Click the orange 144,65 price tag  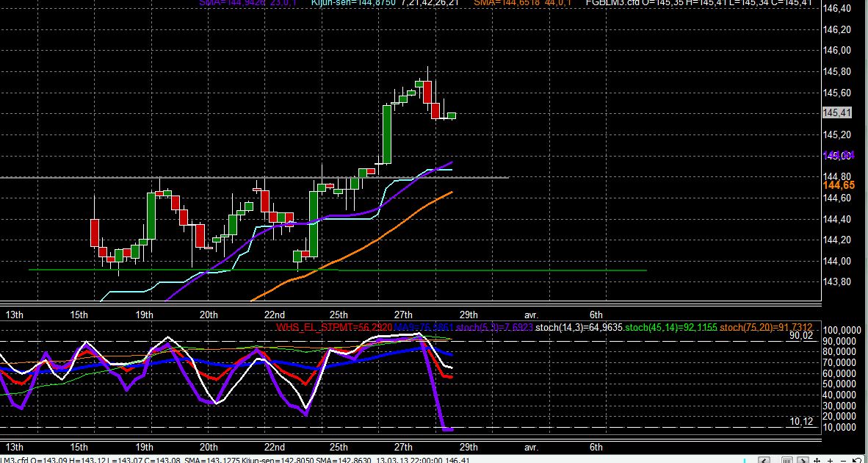pos(839,185)
